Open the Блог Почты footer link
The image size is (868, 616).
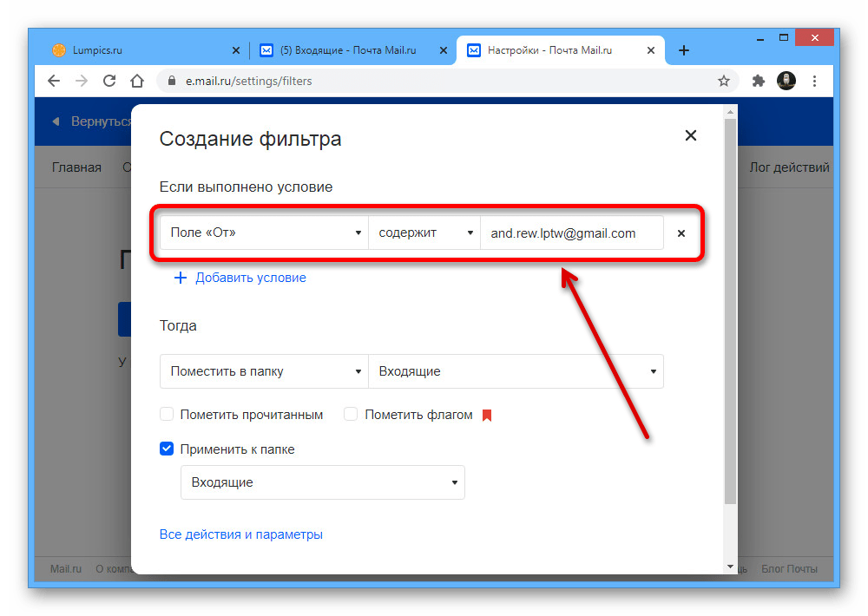789,569
